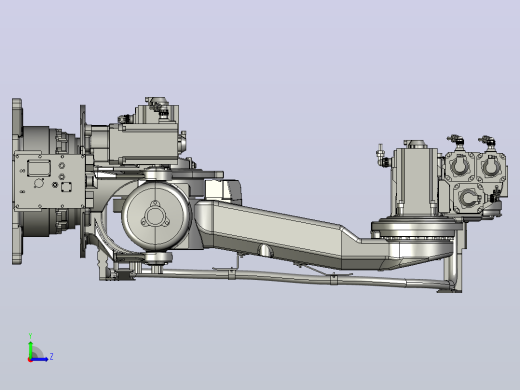Click the blue Z axis arrow on triad

click(x=40, y=359)
